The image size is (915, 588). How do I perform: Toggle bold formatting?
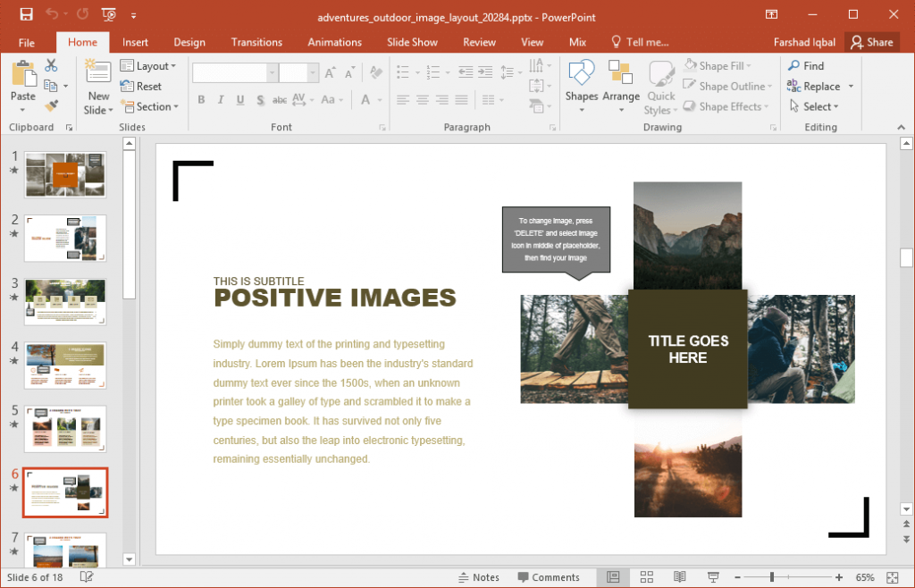(201, 100)
